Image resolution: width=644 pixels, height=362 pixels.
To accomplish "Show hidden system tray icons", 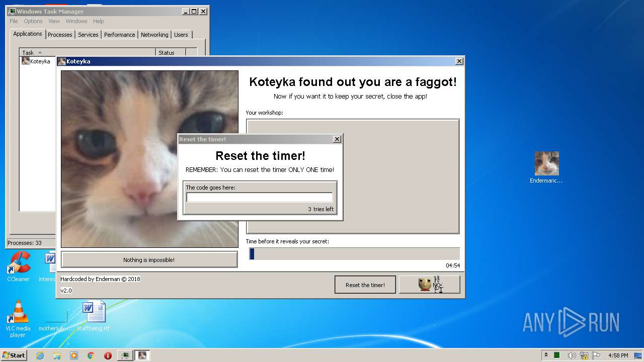I will 546,355.
